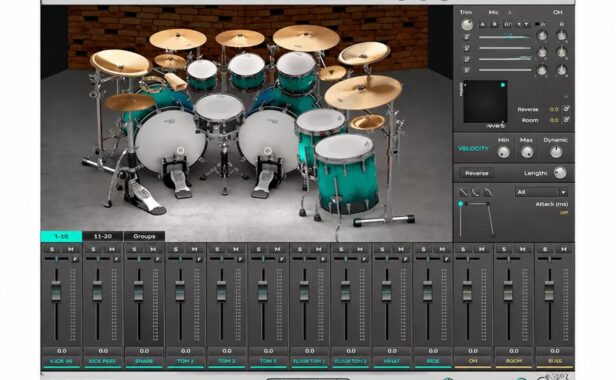Screen dimensions: 616x380
Task: Click the Mic B button
Action: pyautogui.click(x=495, y=24)
